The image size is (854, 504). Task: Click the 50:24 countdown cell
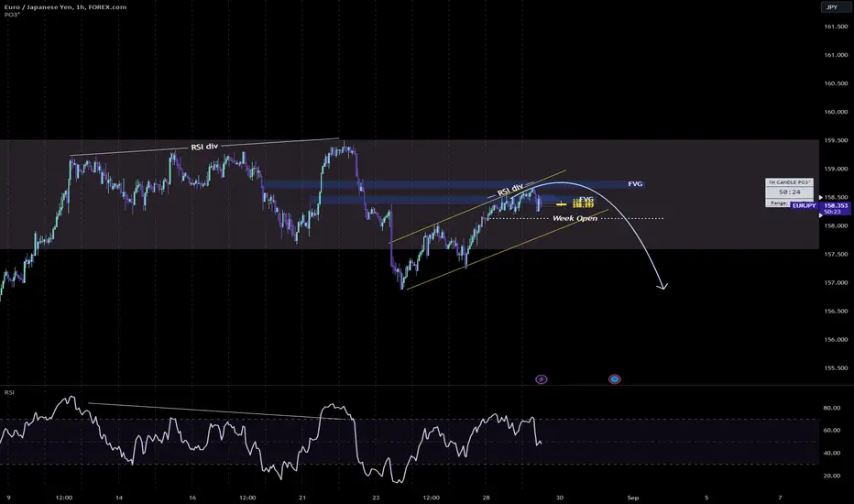pos(789,192)
